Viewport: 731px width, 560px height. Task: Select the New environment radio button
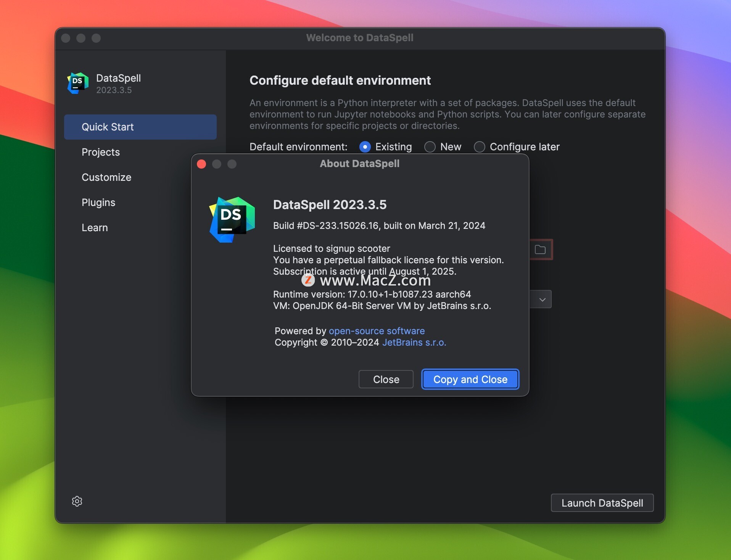(430, 147)
